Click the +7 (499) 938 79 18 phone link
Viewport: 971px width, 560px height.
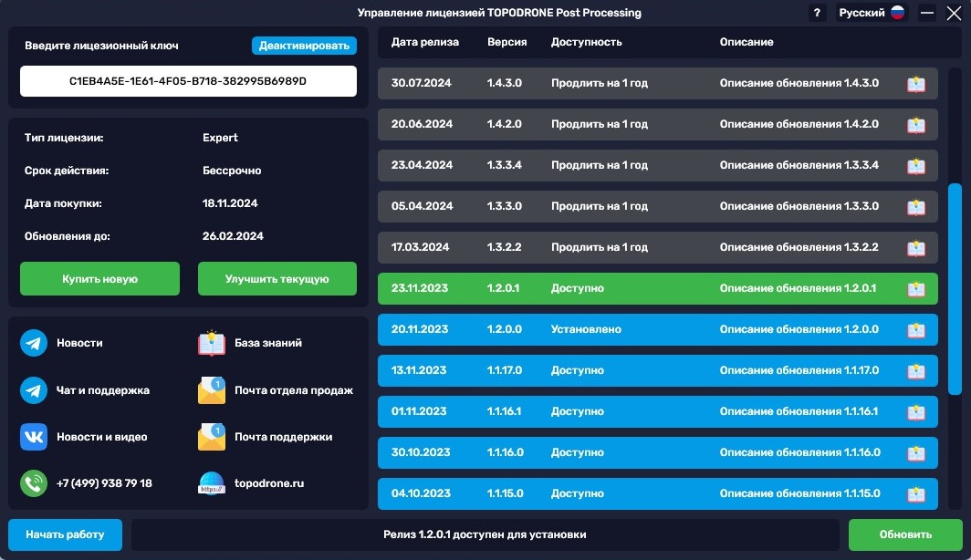point(104,483)
